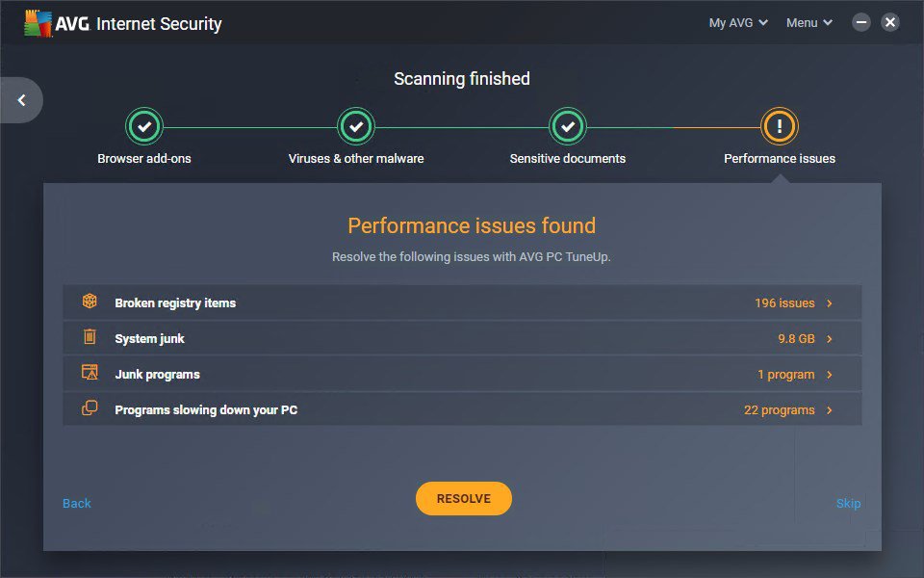The height and width of the screenshot is (578, 924).
Task: Expand the 9.8 GB chevron
Action: tap(829, 338)
